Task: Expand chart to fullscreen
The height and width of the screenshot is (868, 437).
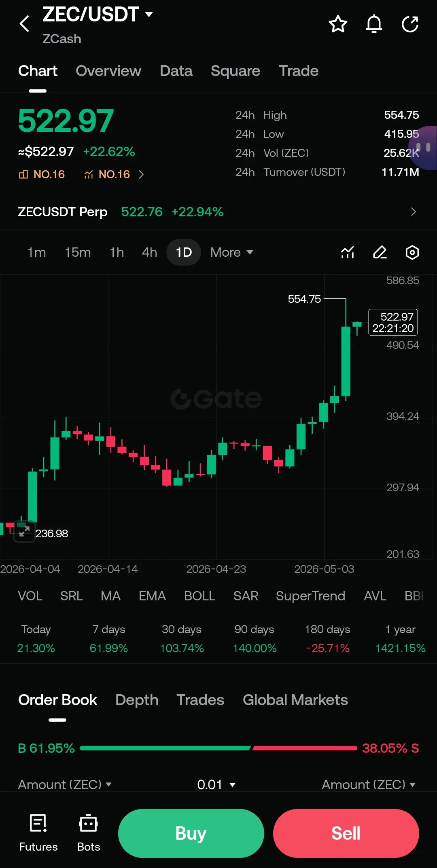Action: [x=24, y=531]
